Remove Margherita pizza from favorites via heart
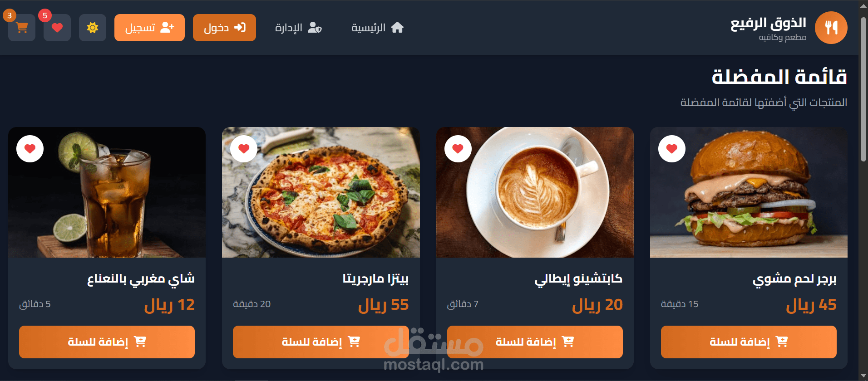Image resolution: width=868 pixels, height=381 pixels. tap(244, 149)
